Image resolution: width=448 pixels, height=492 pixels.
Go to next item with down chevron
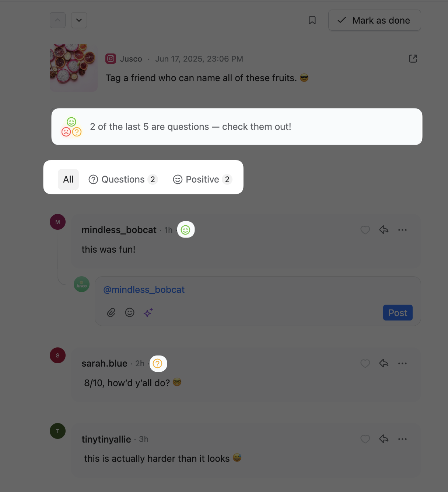click(x=79, y=20)
